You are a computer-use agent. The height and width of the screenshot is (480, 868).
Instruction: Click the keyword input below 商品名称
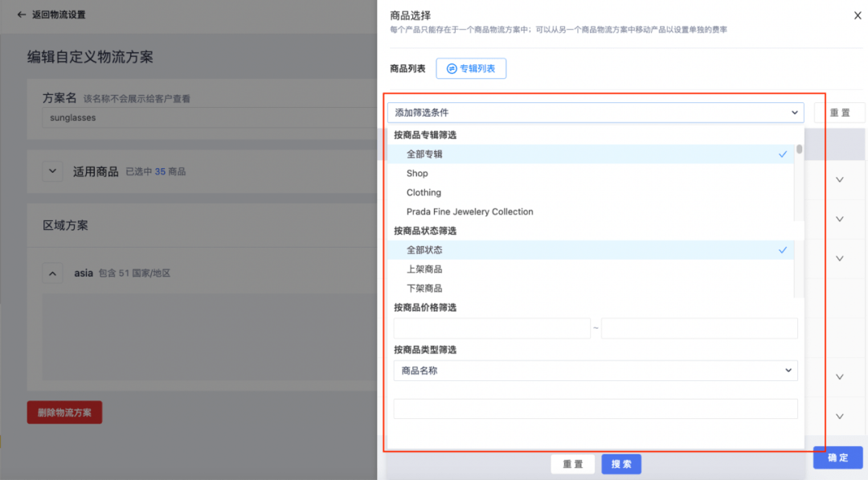(x=595, y=408)
